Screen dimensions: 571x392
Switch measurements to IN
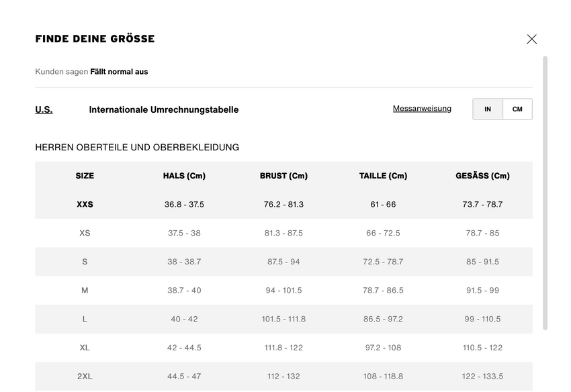tap(488, 109)
